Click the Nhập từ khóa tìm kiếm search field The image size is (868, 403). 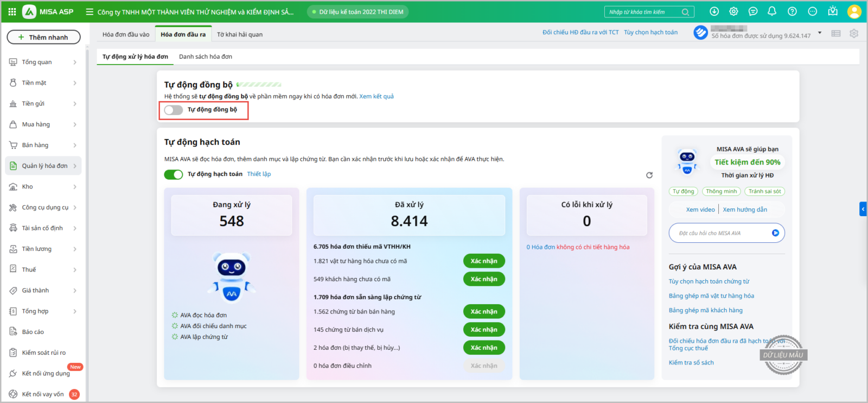pyautogui.click(x=643, y=12)
